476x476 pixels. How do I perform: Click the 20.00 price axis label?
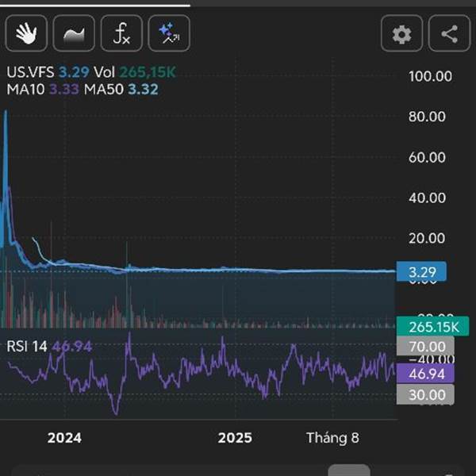(427, 238)
